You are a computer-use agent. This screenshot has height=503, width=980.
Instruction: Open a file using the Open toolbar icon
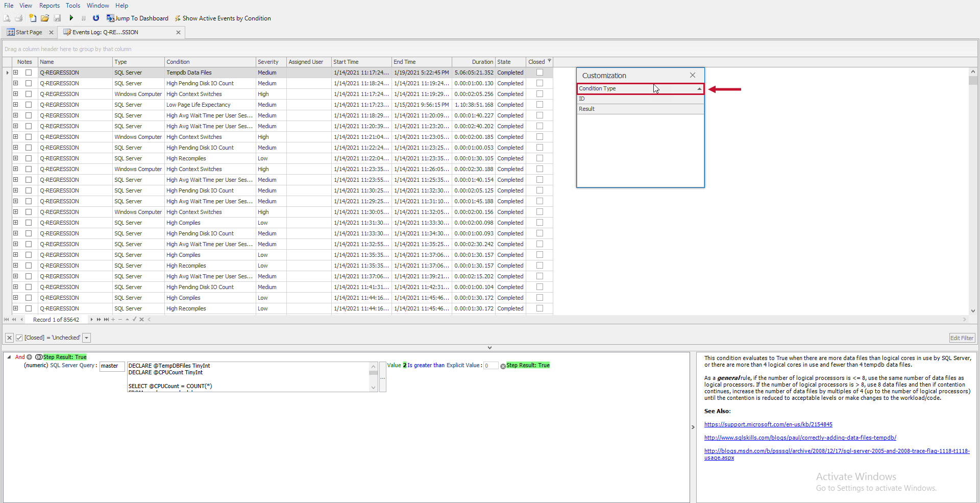45,18
